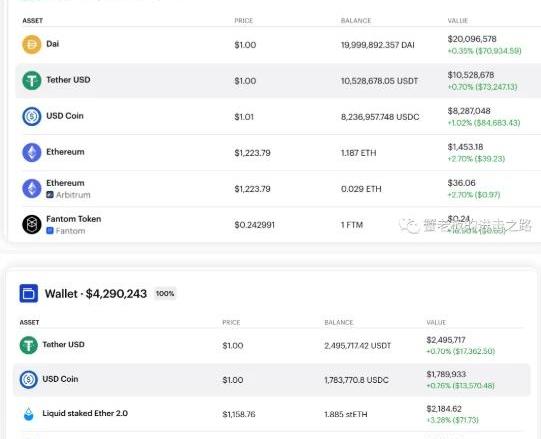Click the PRICE column header in Wallet table
The image size is (541, 439).
pyautogui.click(x=231, y=322)
